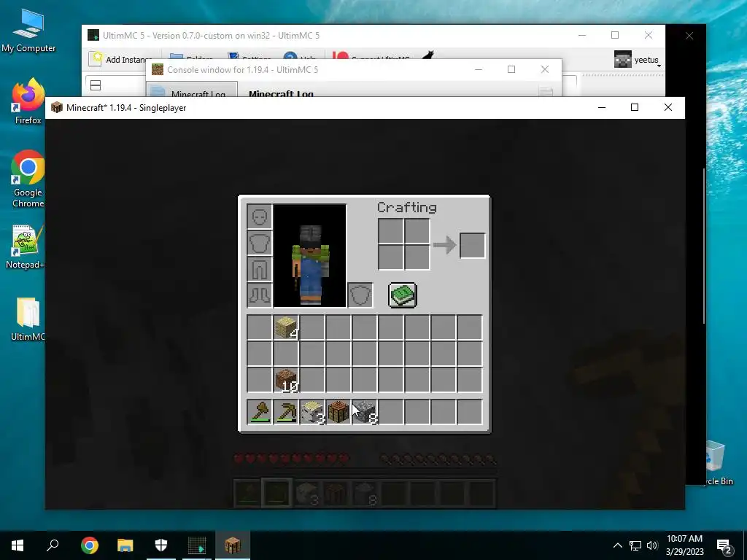Pick up the stack of 4 birch planks
This screenshot has width=747, height=560.
pos(286,327)
